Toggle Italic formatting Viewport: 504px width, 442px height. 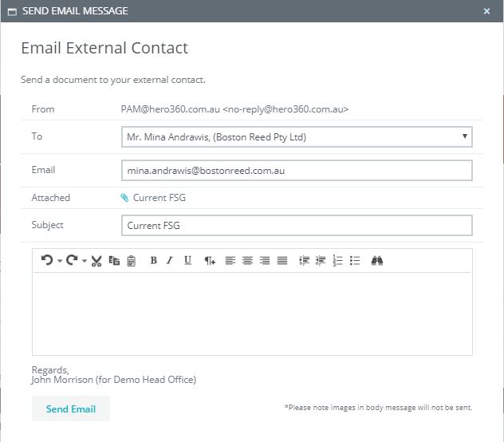coord(170,260)
